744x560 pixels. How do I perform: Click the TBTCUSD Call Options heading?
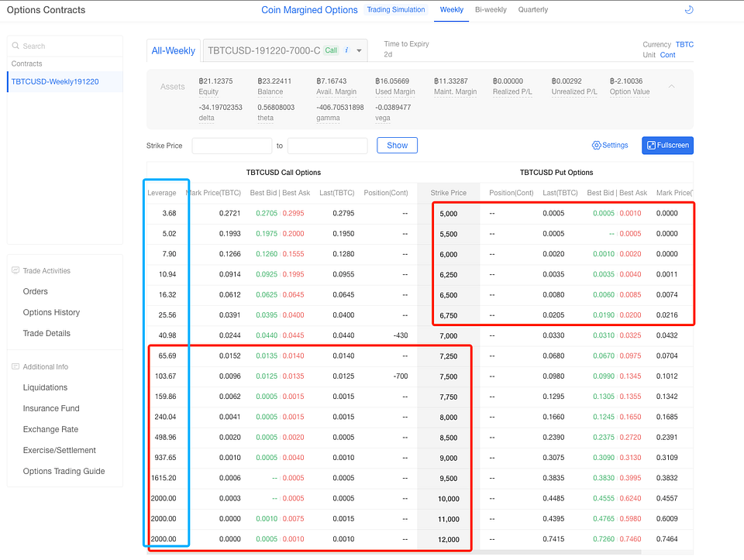click(x=284, y=172)
